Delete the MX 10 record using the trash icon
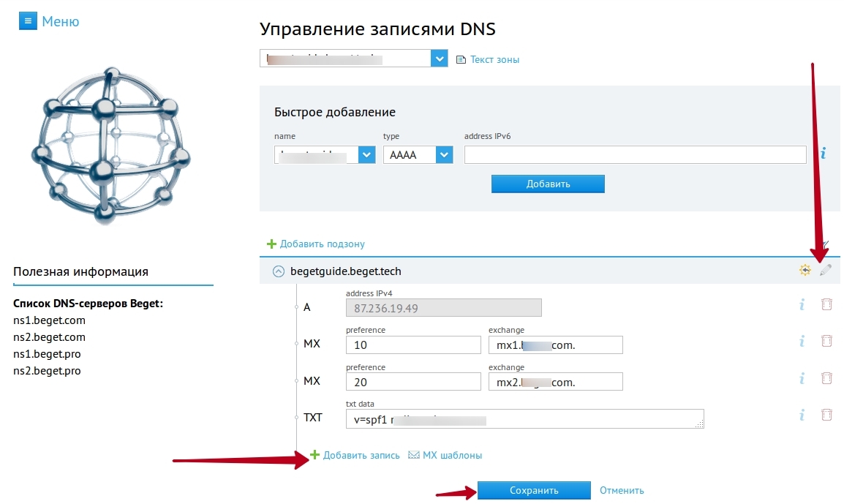 pos(826,340)
